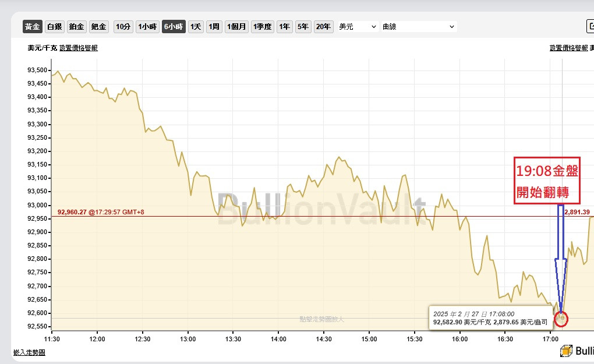Set chart range to 1小時
Image resolution: width=594 pixels, height=364 pixels.
[147, 27]
